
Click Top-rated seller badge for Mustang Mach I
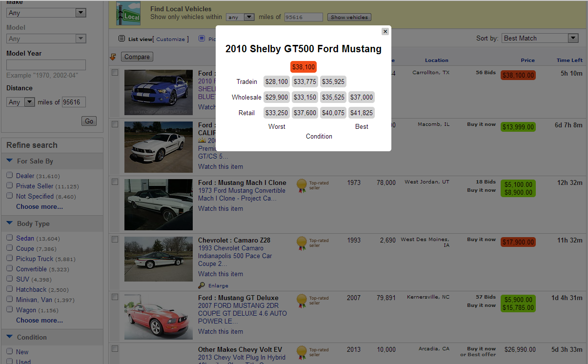tap(302, 185)
